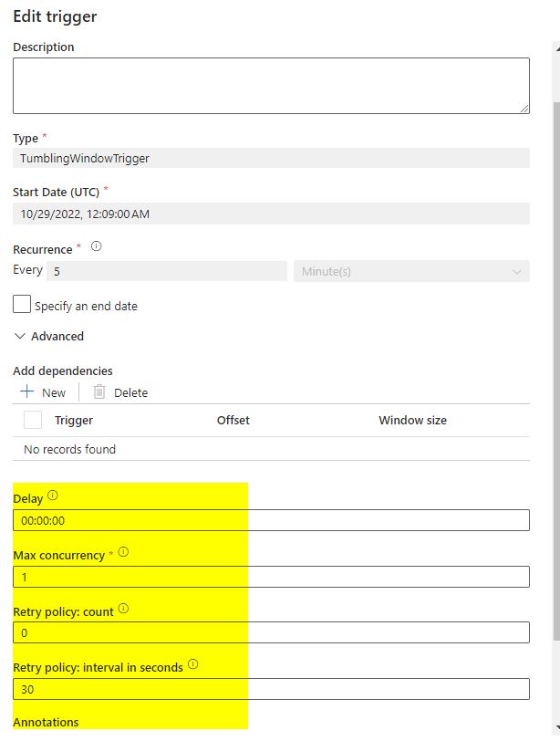The height and width of the screenshot is (741, 560).
Task: Click the Add dependencies label
Action: coord(63,371)
